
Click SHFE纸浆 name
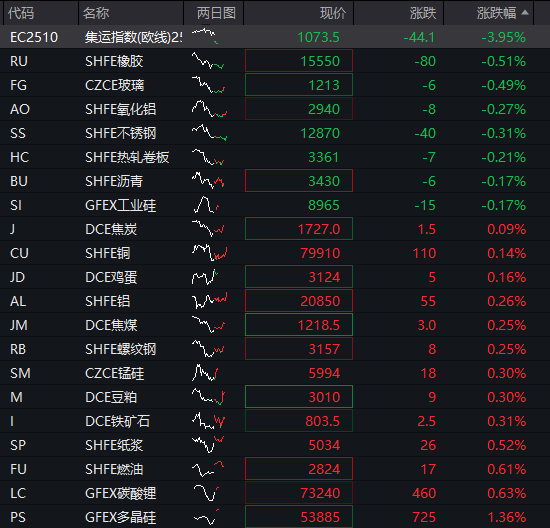pyautogui.click(x=114, y=445)
